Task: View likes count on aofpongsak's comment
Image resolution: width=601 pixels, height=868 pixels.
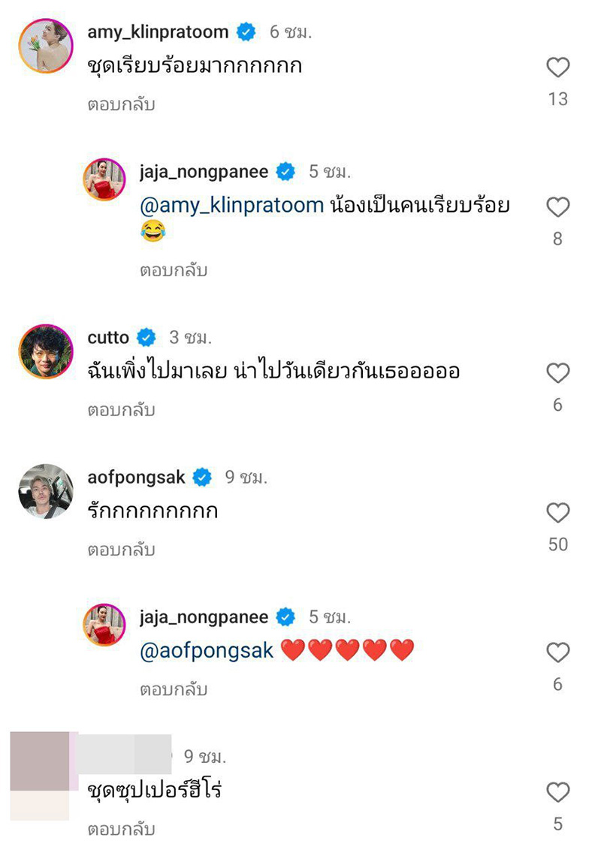Action: coord(558,544)
